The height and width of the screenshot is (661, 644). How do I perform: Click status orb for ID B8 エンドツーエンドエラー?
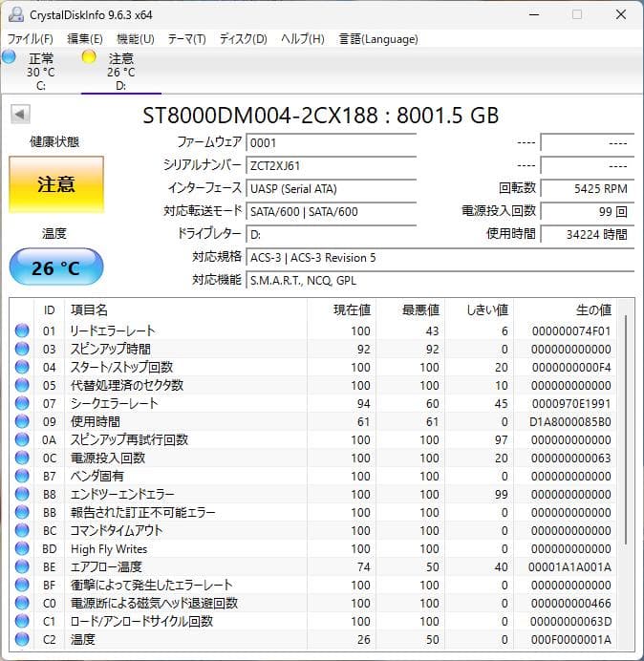[x=22, y=494]
